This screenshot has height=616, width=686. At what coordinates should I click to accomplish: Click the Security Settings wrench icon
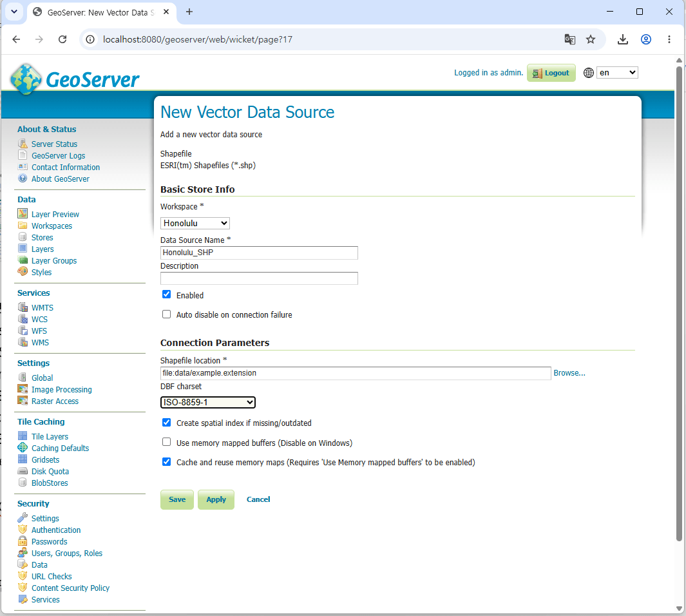point(23,517)
